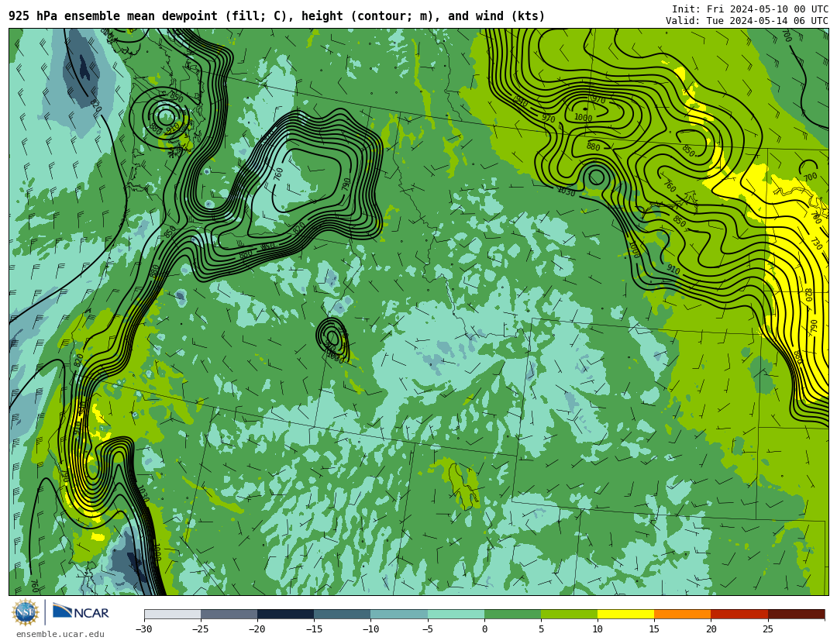Click the 15 colorbar tick label
The height and width of the screenshot is (644, 837).
coord(654,629)
